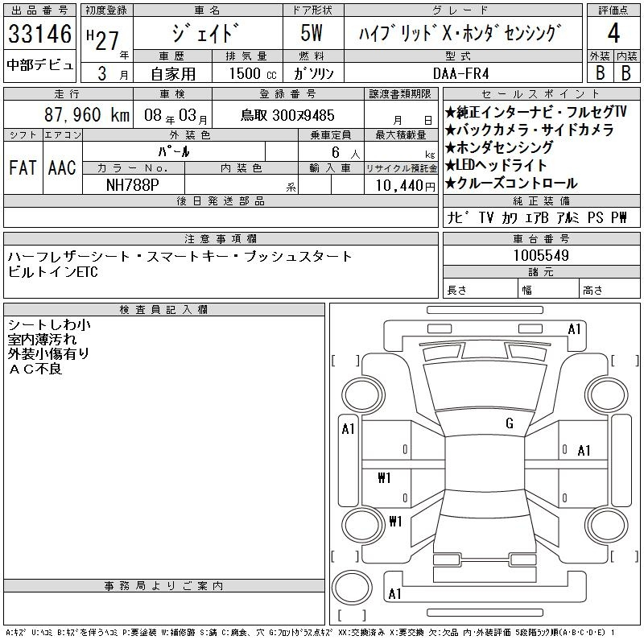The height and width of the screenshot is (644, 644).
Task: Select the rear-left wheel circle in diagram
Action: click(363, 525)
